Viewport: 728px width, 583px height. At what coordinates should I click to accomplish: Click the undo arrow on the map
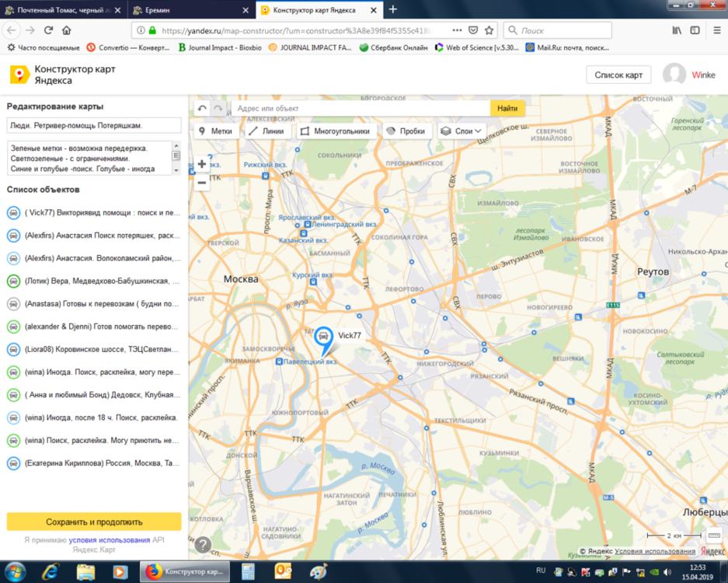(203, 109)
